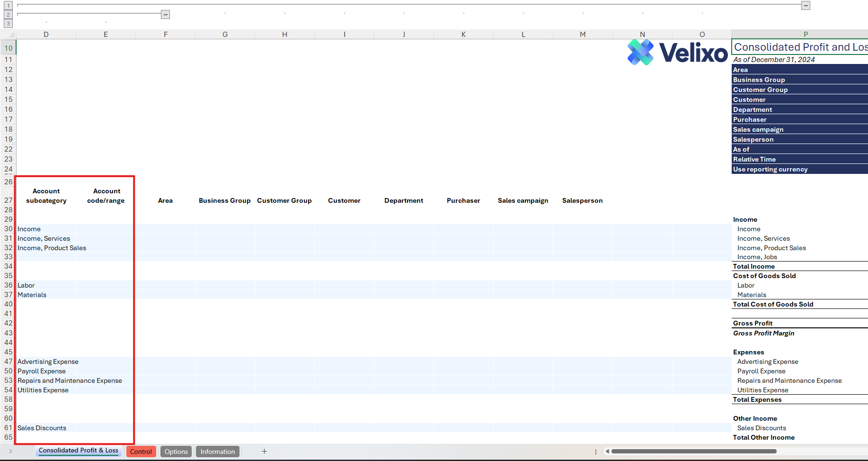Viewport: 868px width, 461px height.
Task: Select column G header
Action: (x=225, y=35)
